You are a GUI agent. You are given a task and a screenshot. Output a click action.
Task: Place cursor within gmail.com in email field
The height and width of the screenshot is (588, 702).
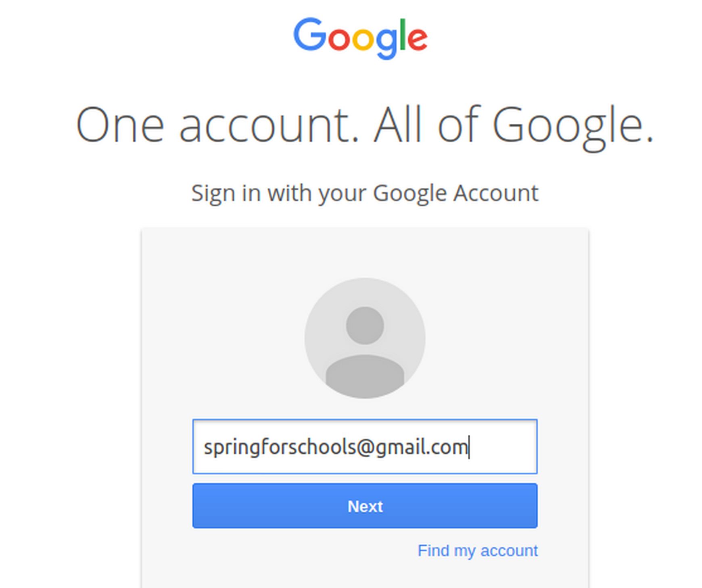(x=421, y=447)
